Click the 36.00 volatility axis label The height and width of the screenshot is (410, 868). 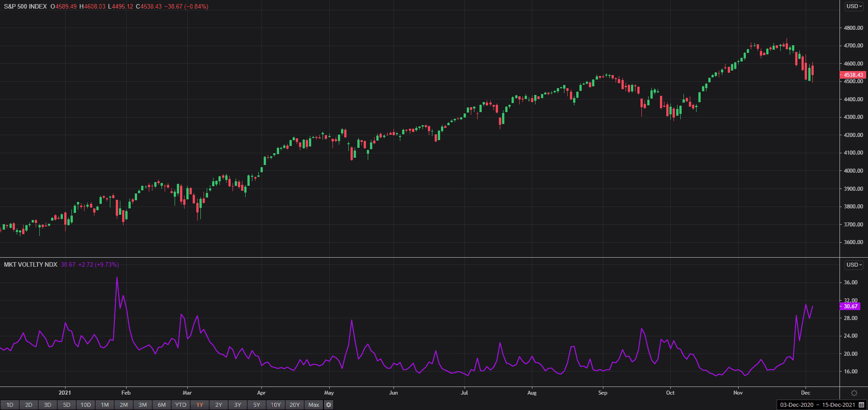[851, 283]
